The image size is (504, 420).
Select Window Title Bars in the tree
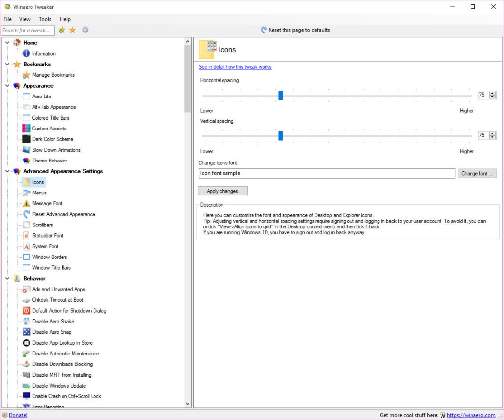click(51, 267)
